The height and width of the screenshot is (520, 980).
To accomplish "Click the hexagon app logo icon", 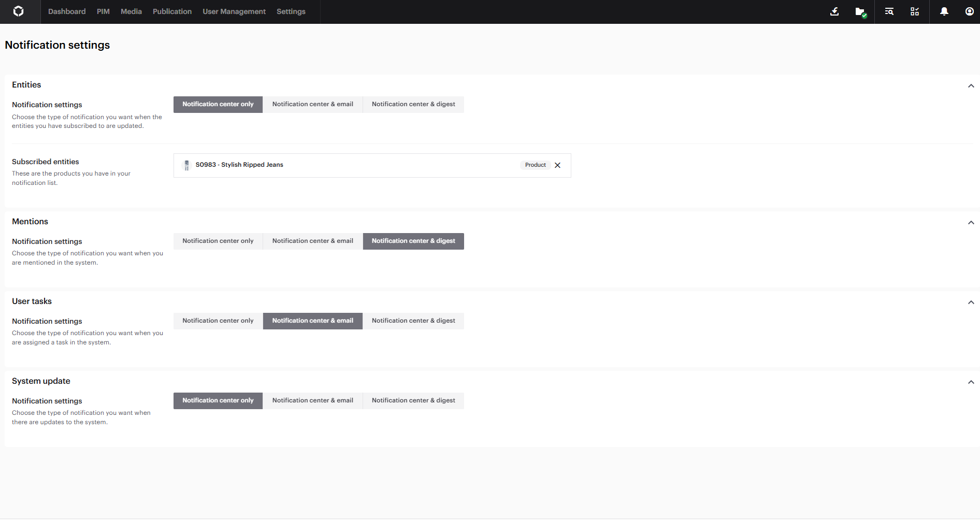I will (19, 11).
